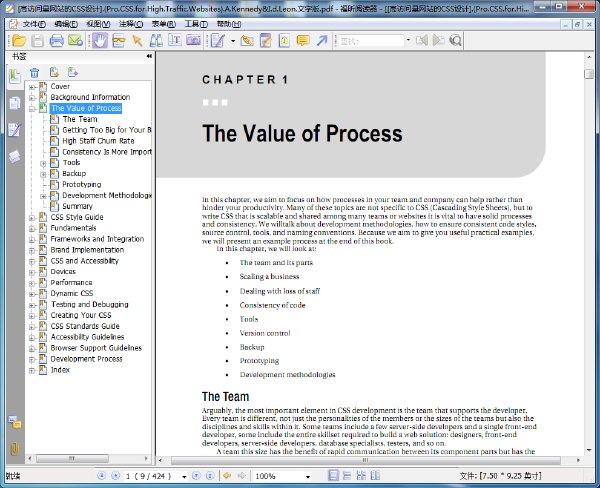
Task: Open the Fundamentals bookmark
Action: (x=73, y=228)
